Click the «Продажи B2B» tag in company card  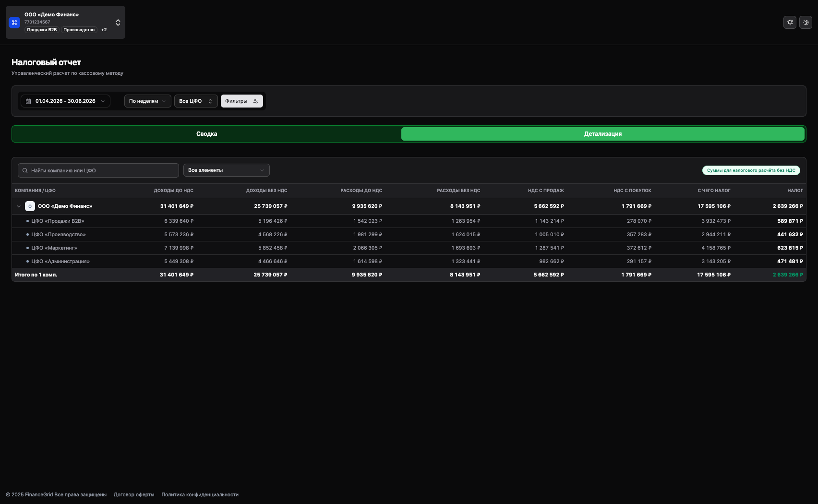pos(42,30)
